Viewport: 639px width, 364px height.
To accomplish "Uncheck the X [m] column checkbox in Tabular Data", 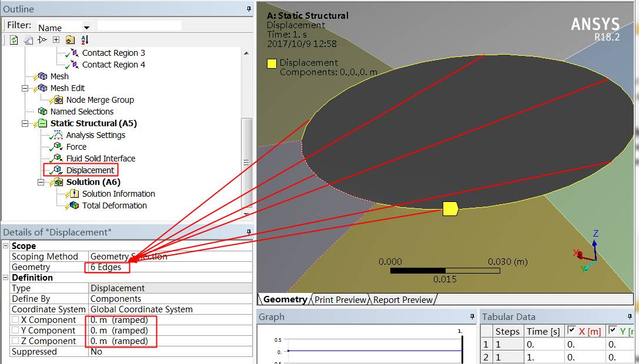I will point(571,330).
